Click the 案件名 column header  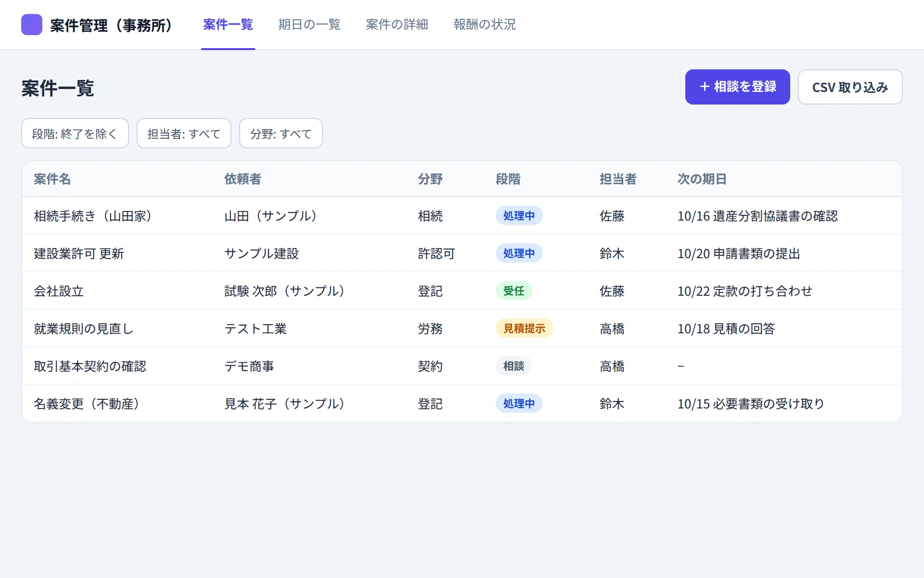52,179
